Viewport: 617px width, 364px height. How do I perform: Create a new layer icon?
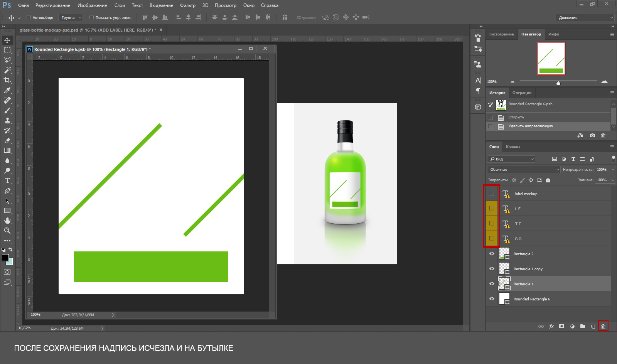(593, 327)
